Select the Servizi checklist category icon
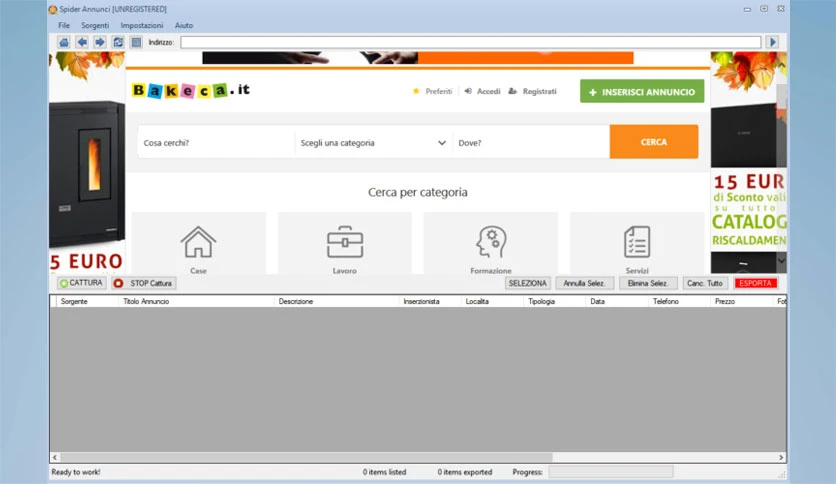This screenshot has width=836, height=484. point(637,243)
